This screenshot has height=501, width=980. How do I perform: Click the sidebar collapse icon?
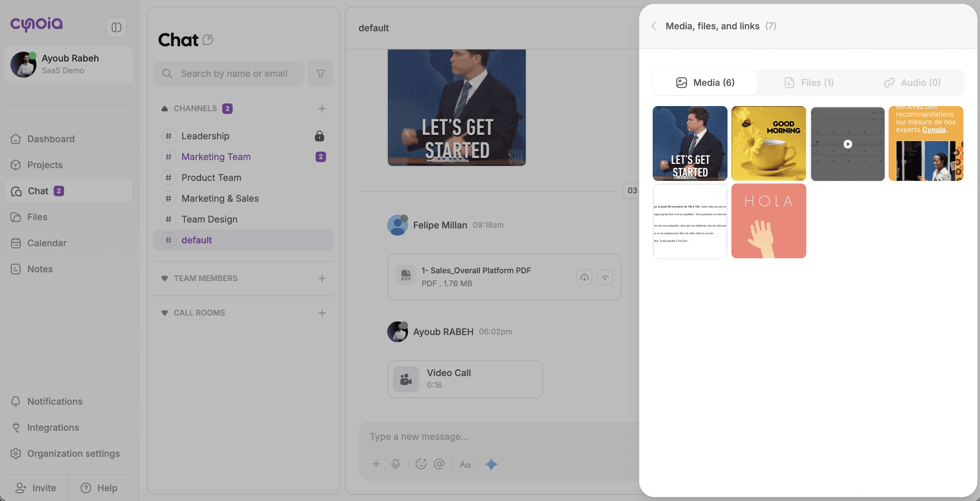116,27
